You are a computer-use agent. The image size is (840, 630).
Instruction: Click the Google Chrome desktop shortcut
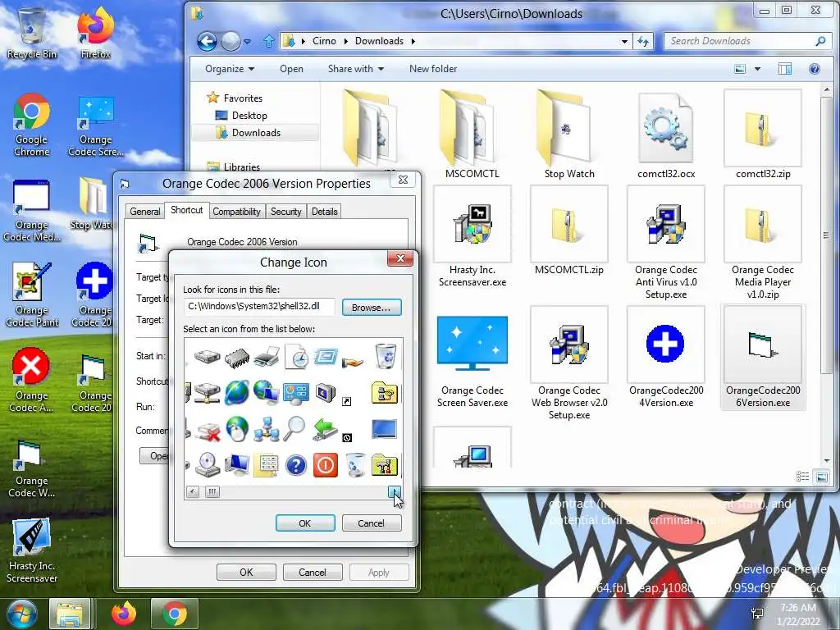(x=32, y=126)
